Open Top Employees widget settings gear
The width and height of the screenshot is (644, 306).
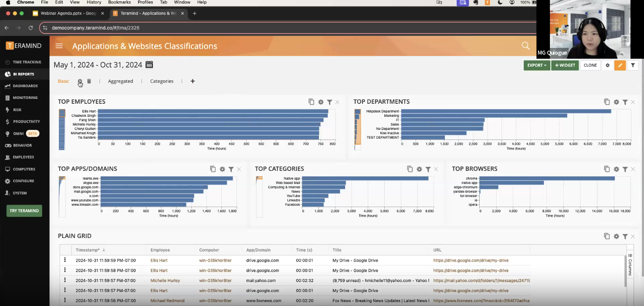(x=321, y=102)
